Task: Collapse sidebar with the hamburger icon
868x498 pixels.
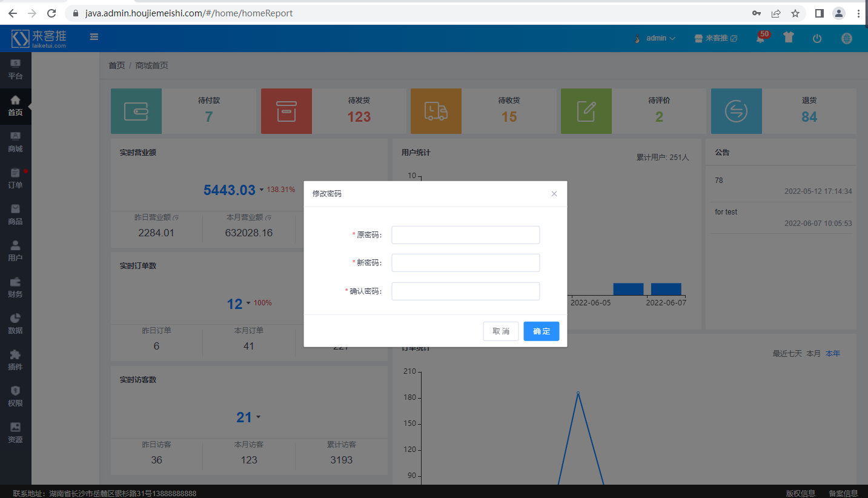Action: click(94, 37)
